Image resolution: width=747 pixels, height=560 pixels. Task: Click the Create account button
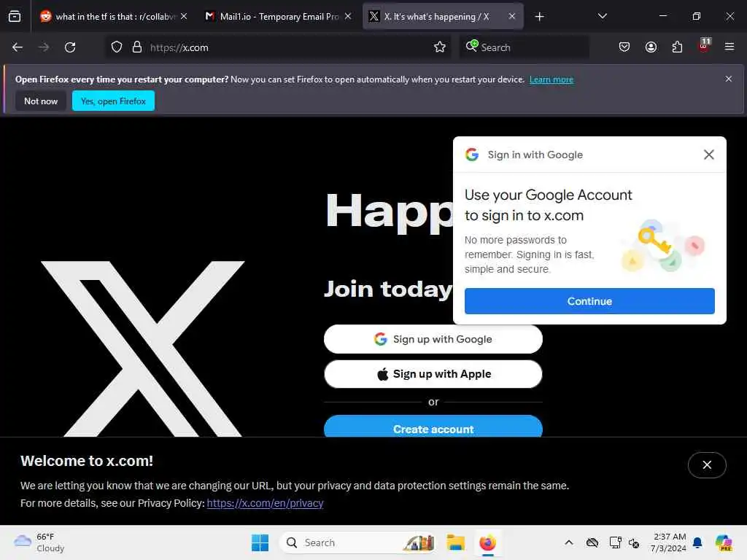[x=433, y=426]
